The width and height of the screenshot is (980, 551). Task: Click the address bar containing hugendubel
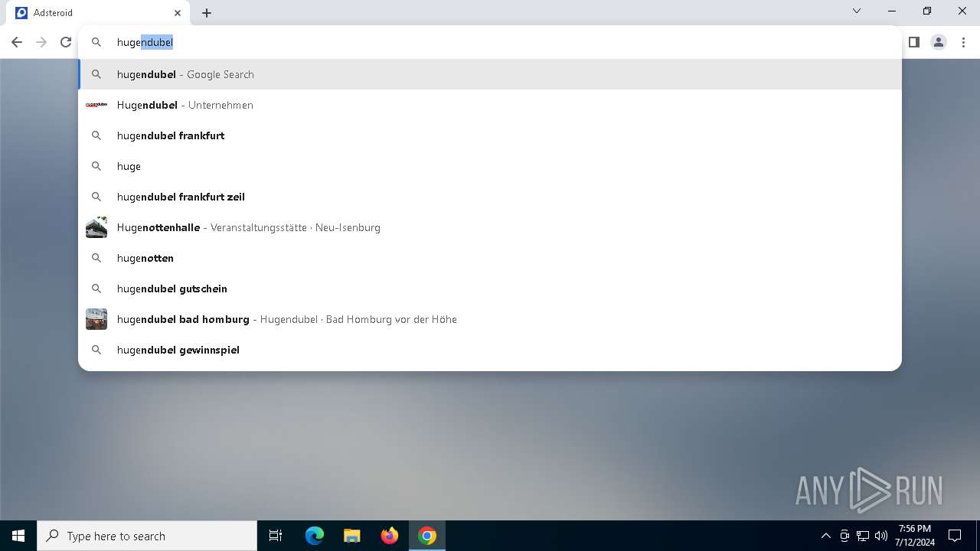click(490, 42)
